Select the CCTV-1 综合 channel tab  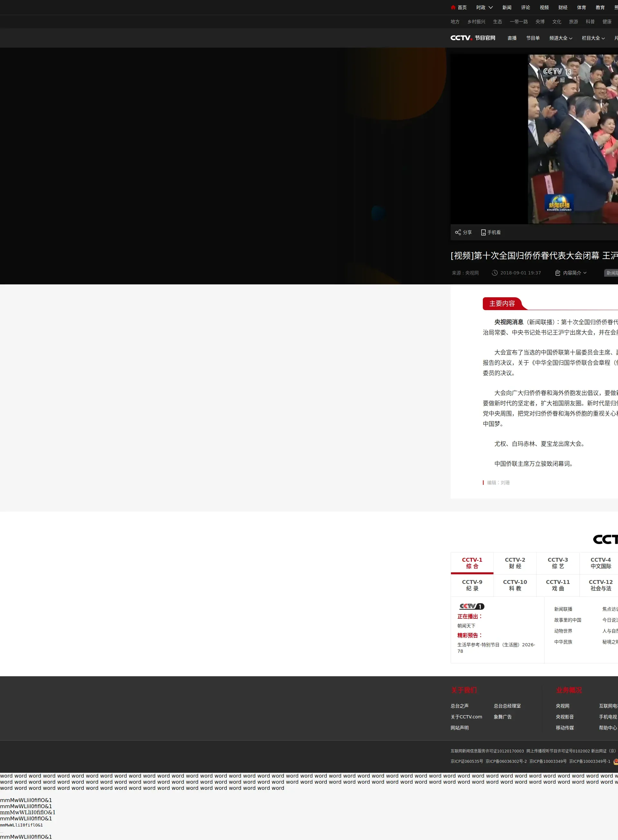(472, 563)
